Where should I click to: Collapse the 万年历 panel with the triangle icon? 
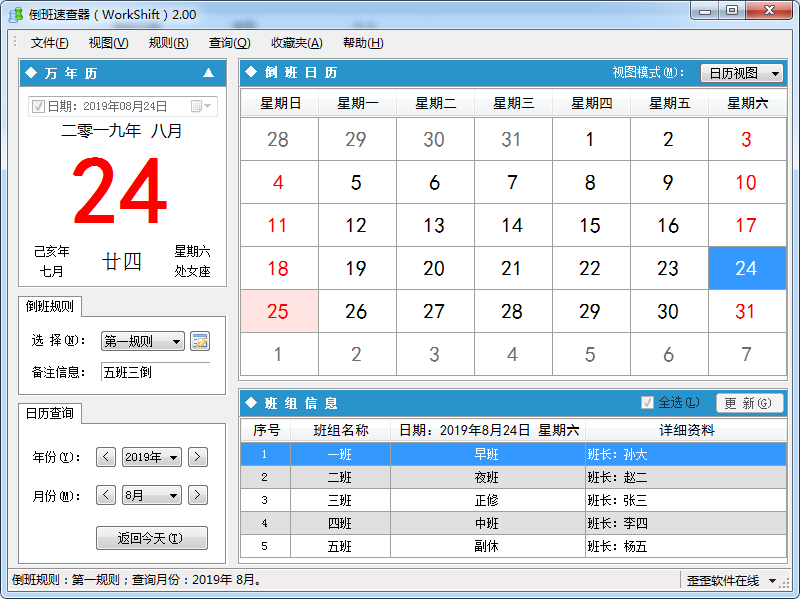[x=208, y=73]
